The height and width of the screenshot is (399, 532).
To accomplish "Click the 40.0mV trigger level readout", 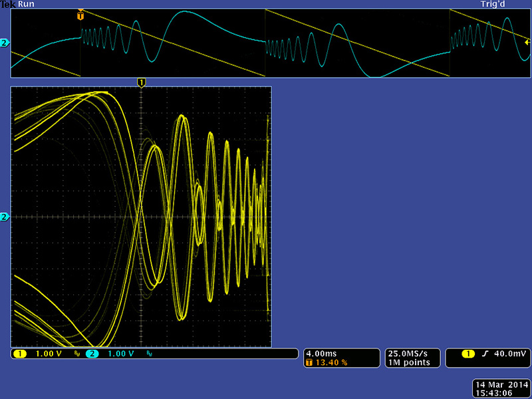I will click(x=505, y=354).
